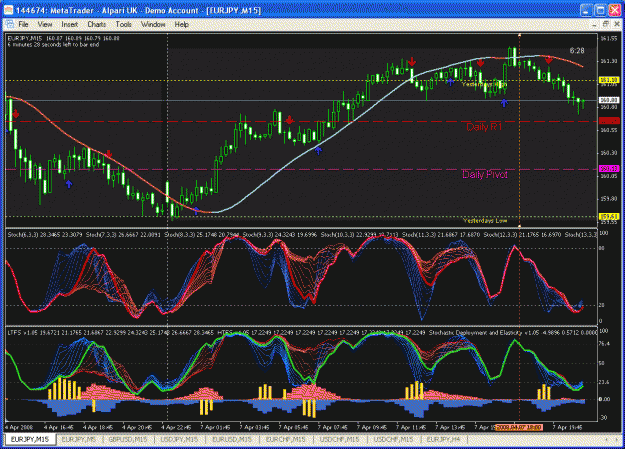This screenshot has width=625, height=449.
Task: Open the View menu
Action: [45, 24]
